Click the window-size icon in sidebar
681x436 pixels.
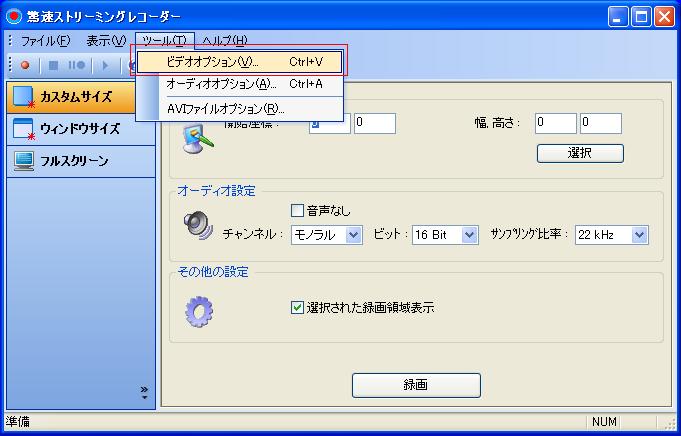23,129
